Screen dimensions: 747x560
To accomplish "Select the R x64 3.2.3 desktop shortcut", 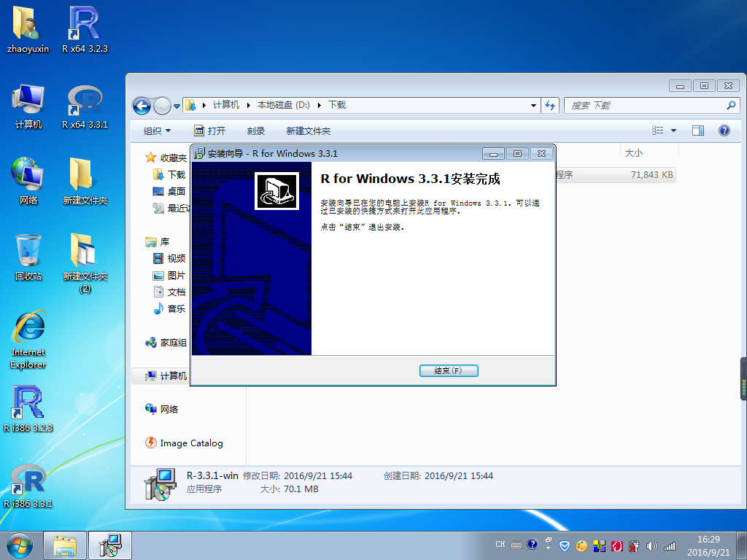I will [x=85, y=29].
